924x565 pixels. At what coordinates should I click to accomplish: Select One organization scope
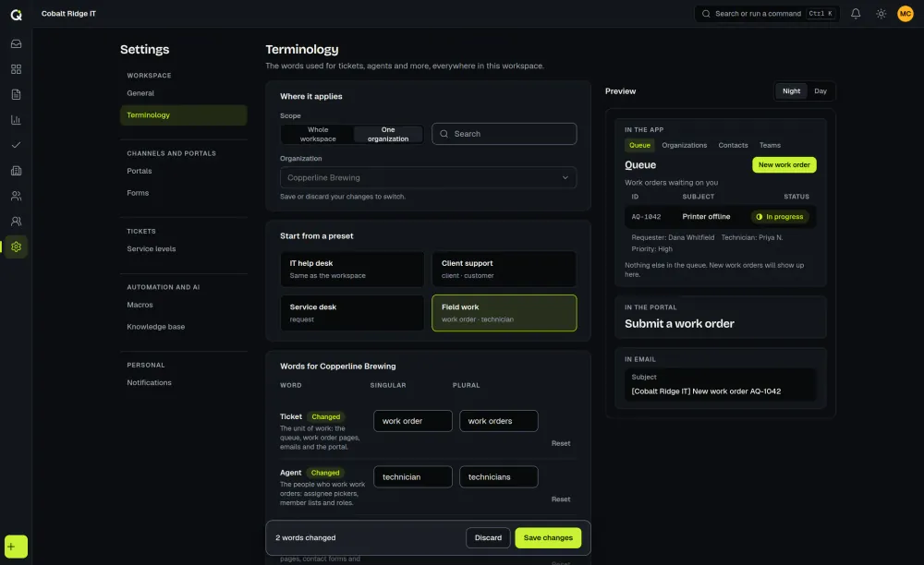coord(388,134)
